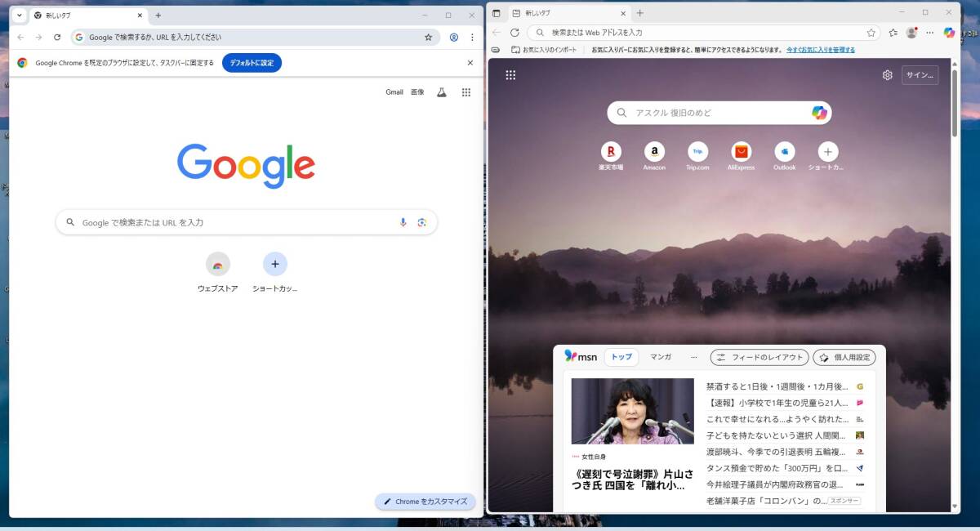Click the 個人用設定 button
980x531 pixels.
coord(844,357)
